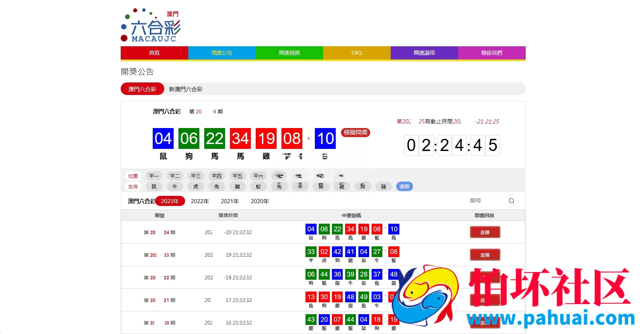644x334 pixels.
Task: Click 直播 for period 24 row
Action: [485, 232]
